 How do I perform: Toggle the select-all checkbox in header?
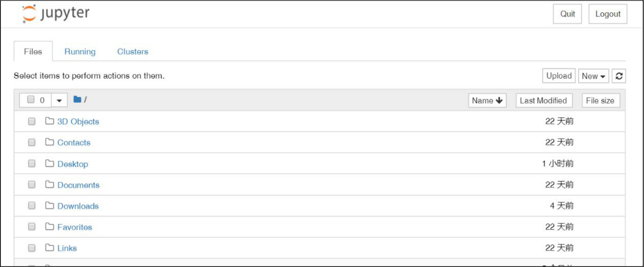[31, 100]
